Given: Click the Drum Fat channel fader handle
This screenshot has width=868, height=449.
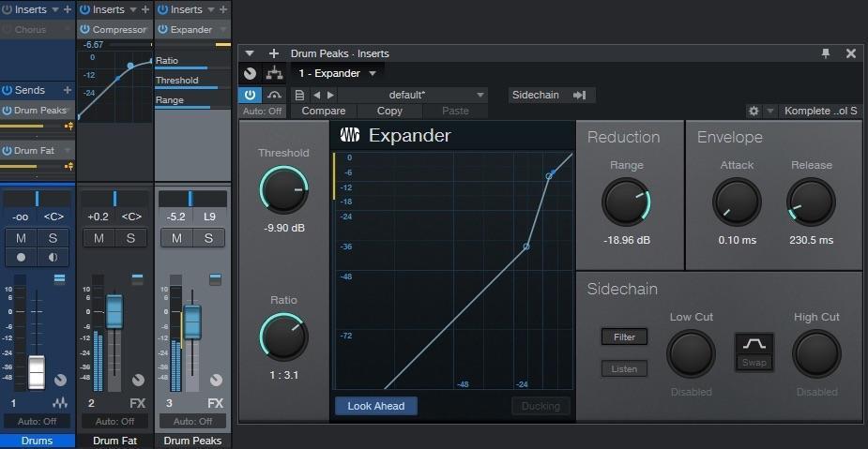Looking at the screenshot, I should point(114,311).
